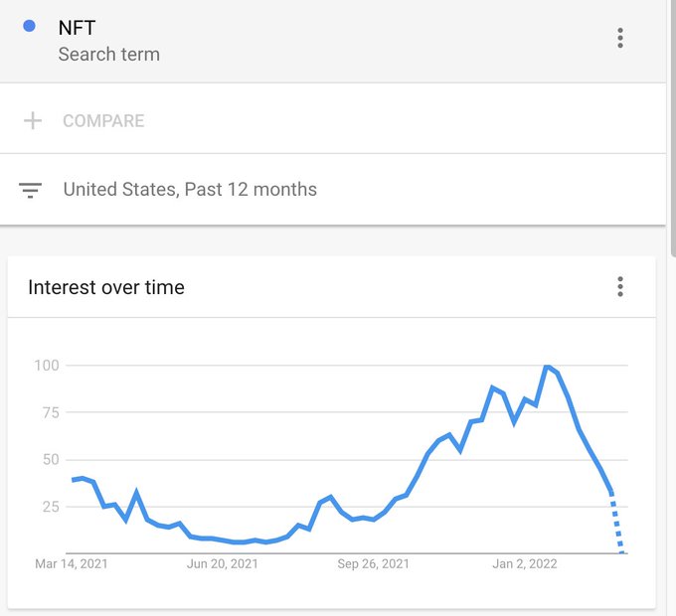Click the Jun 20, 2021 axis label
Viewport: 676px width, 616px height.
222,564
